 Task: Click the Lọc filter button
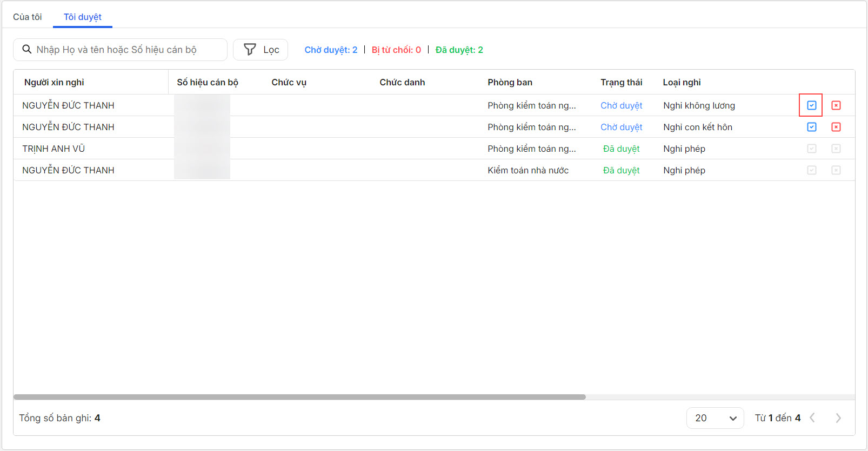pyautogui.click(x=261, y=50)
